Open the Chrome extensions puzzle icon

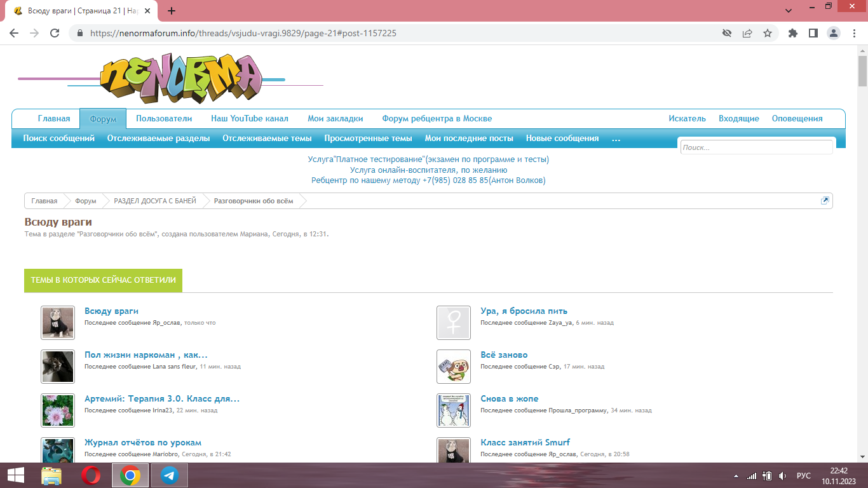point(792,33)
